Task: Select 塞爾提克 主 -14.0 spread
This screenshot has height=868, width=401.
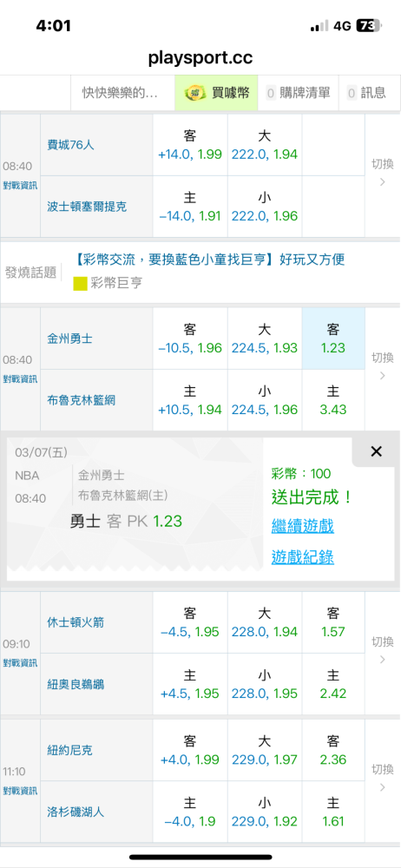Action: (190, 207)
